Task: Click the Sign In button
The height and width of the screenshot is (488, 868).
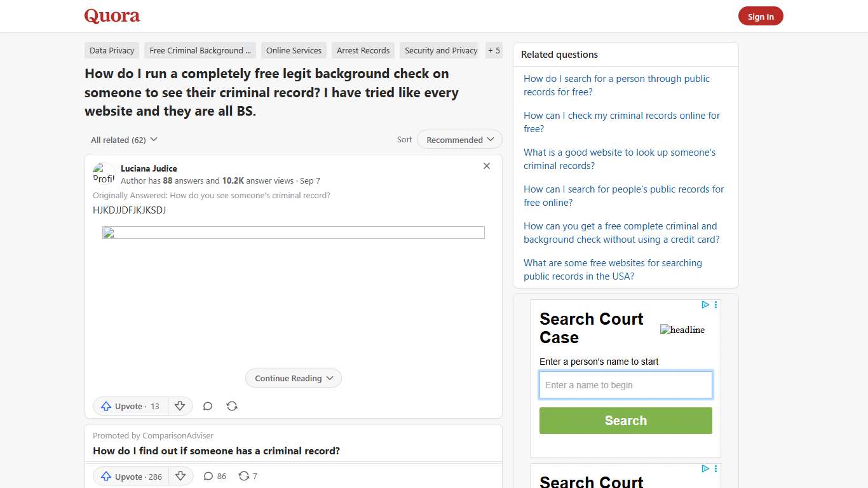Action: pyautogui.click(x=761, y=16)
